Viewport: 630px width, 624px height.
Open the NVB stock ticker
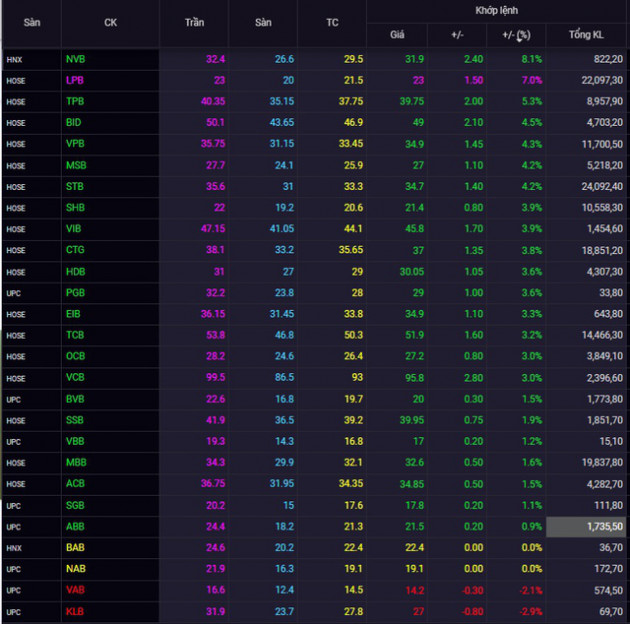(76, 59)
